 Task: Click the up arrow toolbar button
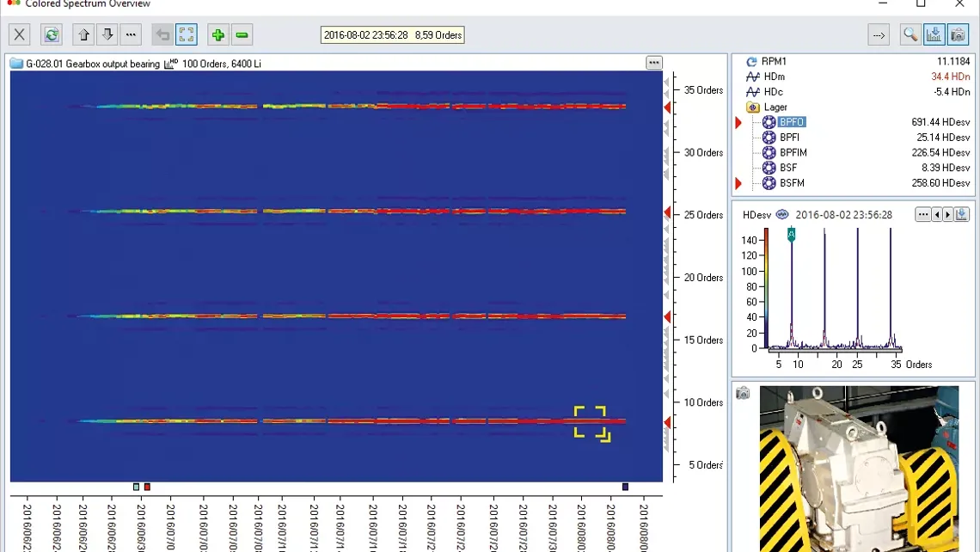(x=83, y=34)
